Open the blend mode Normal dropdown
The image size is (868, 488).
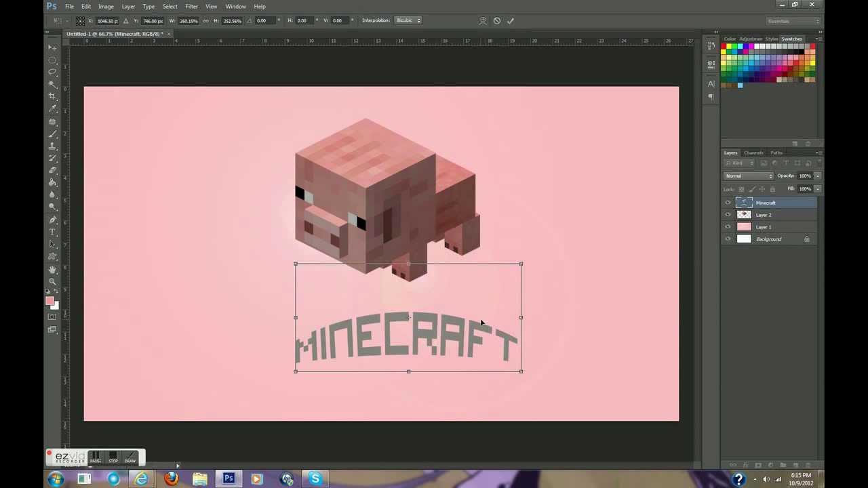[749, 176]
